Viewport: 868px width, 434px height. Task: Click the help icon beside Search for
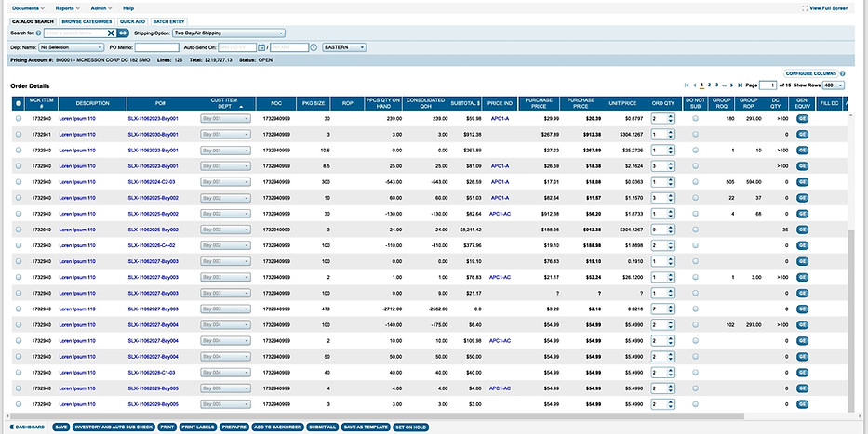point(38,33)
